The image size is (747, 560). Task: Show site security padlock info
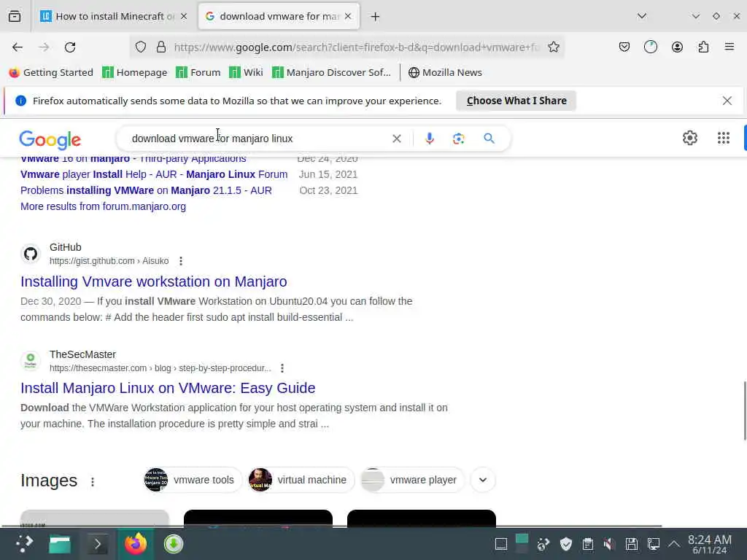161,47
